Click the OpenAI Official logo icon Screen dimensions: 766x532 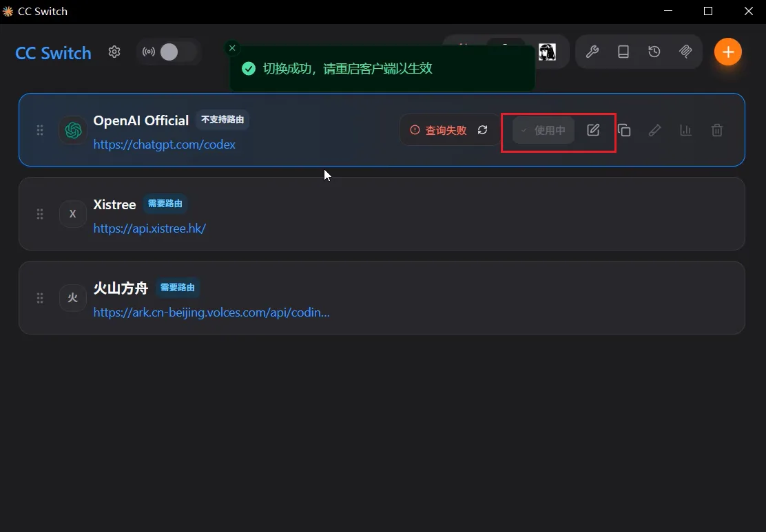(73, 130)
